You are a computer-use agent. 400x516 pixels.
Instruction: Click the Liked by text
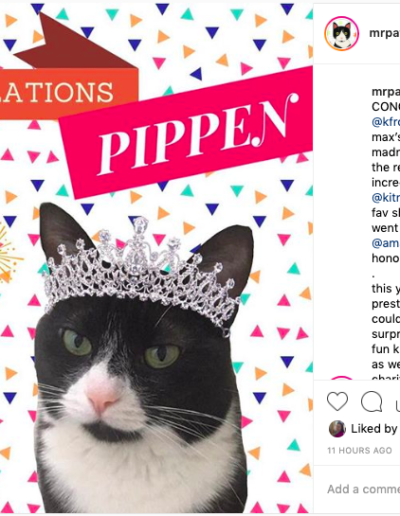coord(374,429)
